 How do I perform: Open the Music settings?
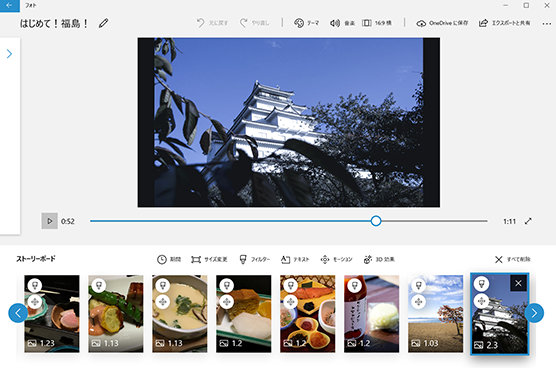click(342, 23)
